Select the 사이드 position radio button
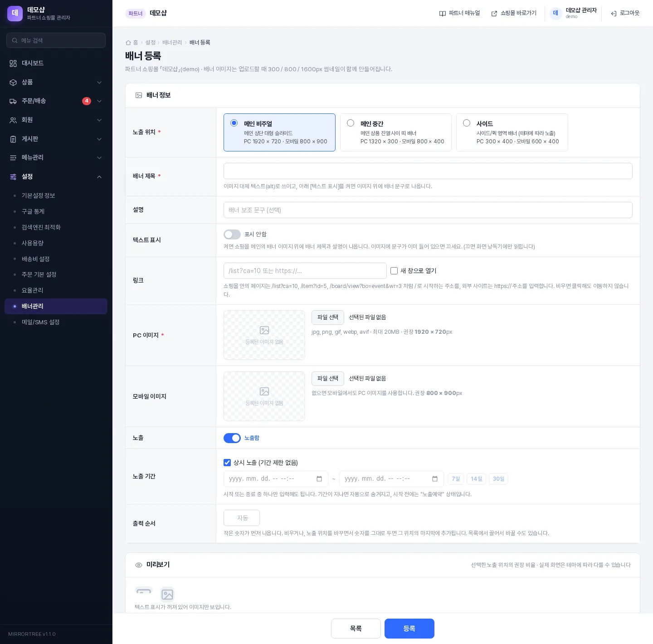This screenshot has height=644, width=653. click(x=467, y=123)
